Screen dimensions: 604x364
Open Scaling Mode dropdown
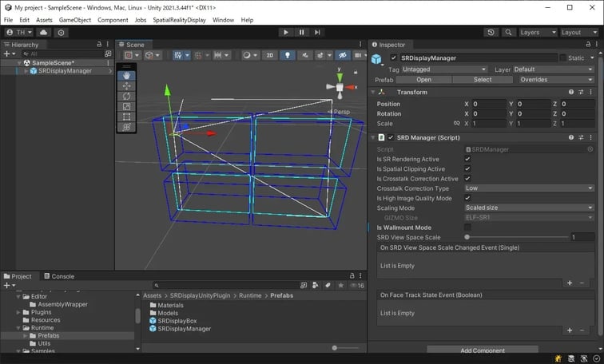(x=529, y=208)
